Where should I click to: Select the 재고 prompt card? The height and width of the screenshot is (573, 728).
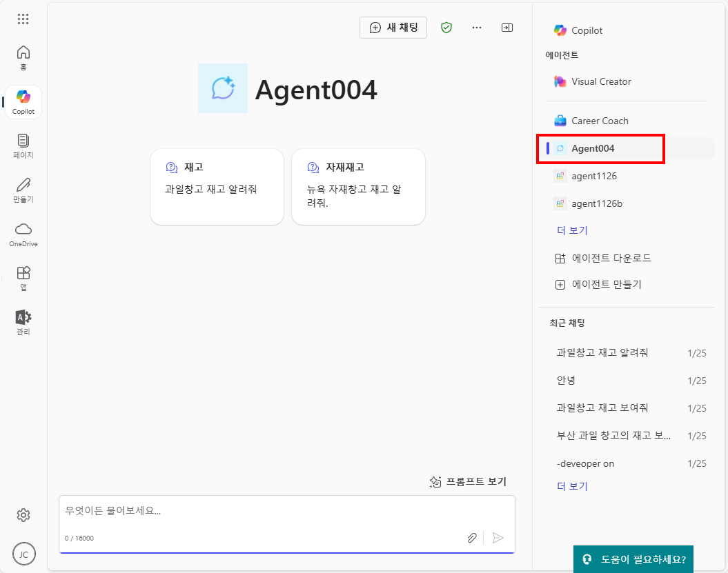[x=217, y=187]
